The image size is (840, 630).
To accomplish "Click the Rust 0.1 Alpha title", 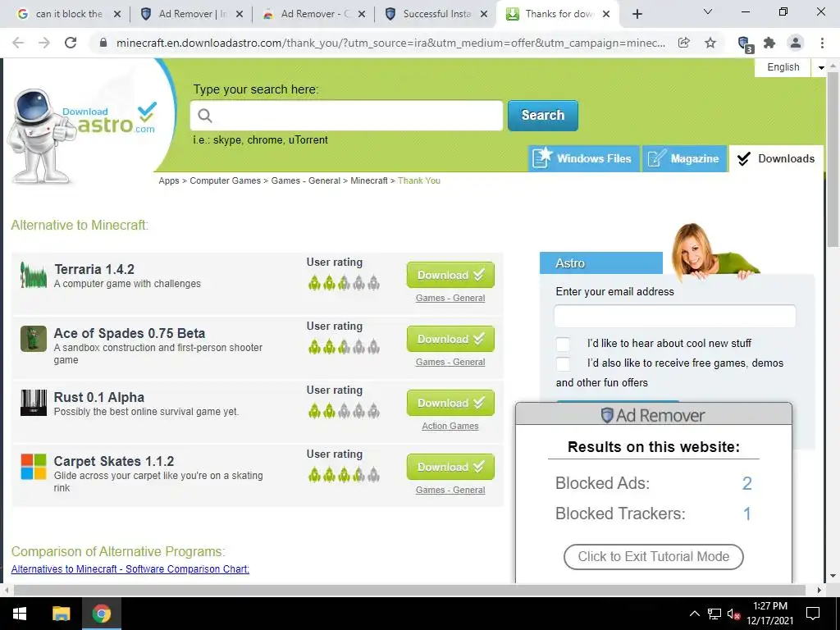I will click(99, 397).
